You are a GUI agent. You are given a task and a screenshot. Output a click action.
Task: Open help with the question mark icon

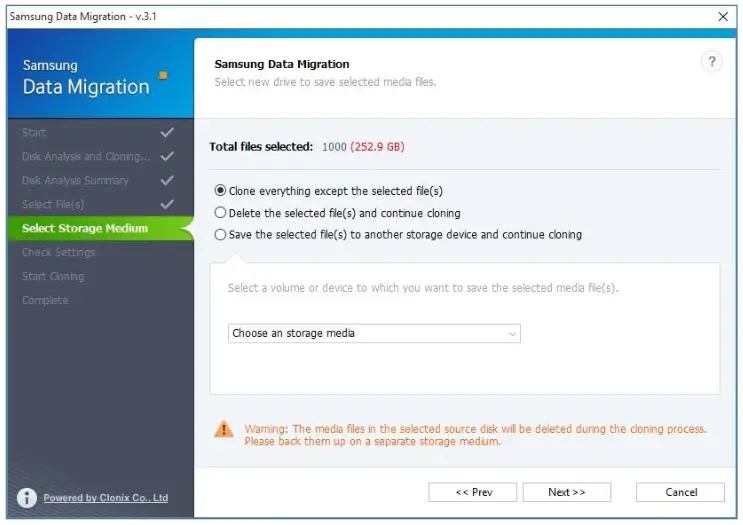click(x=711, y=62)
